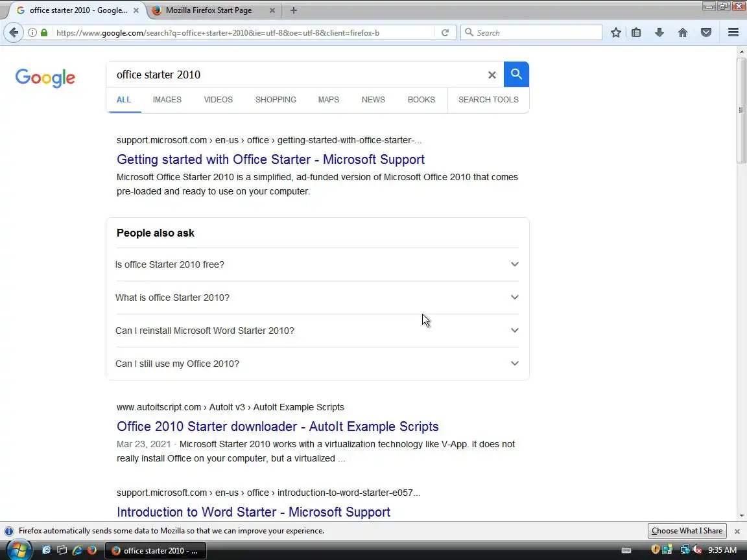Dismiss the Firefox data notification bar
The width and height of the screenshot is (747, 560).
[x=737, y=531]
